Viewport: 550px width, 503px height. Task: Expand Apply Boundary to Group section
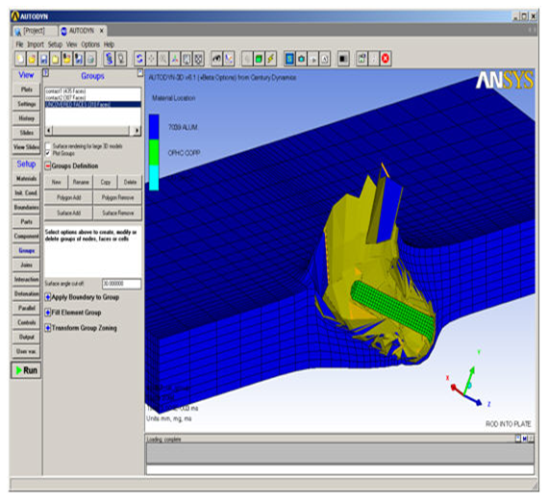48,297
